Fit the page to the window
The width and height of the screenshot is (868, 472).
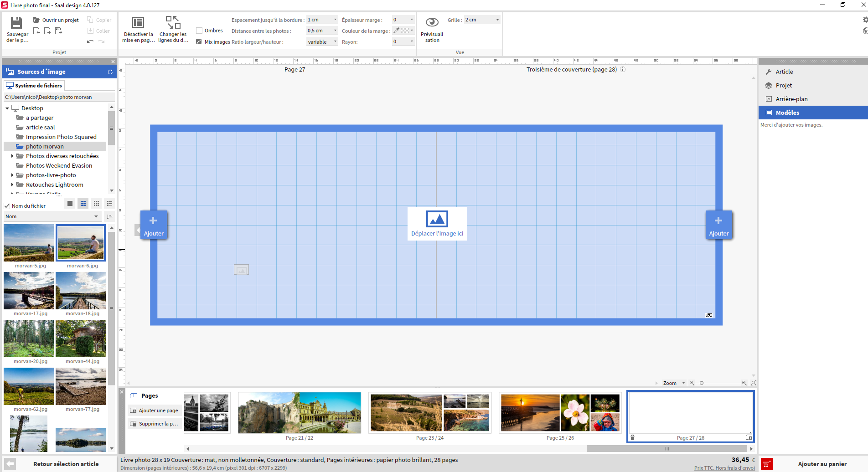coord(754,383)
